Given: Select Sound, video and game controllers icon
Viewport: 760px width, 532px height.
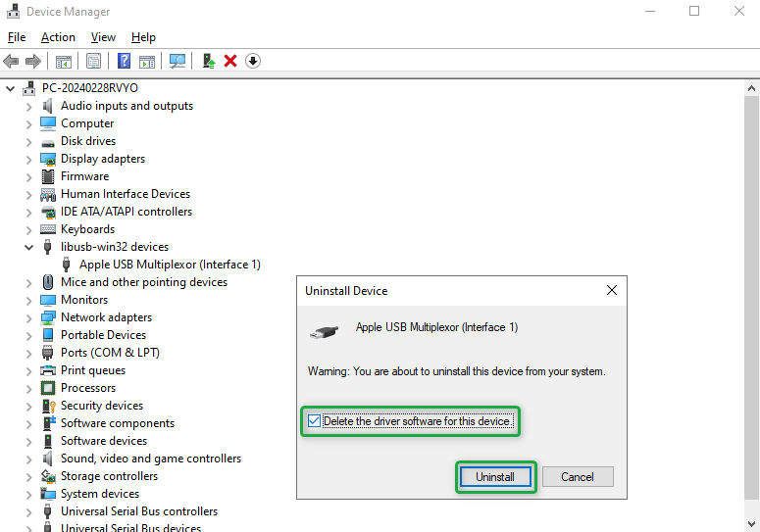Looking at the screenshot, I should pos(47,459).
